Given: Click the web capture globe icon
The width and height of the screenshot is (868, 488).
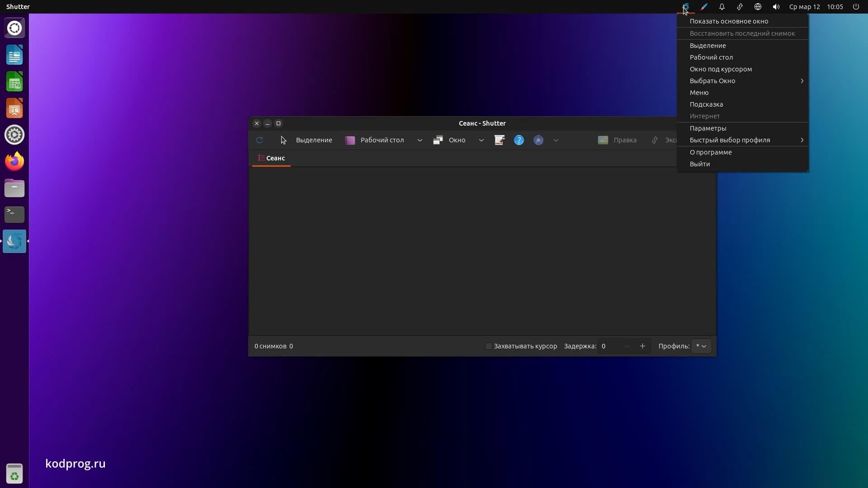Looking at the screenshot, I should pyautogui.click(x=538, y=140).
